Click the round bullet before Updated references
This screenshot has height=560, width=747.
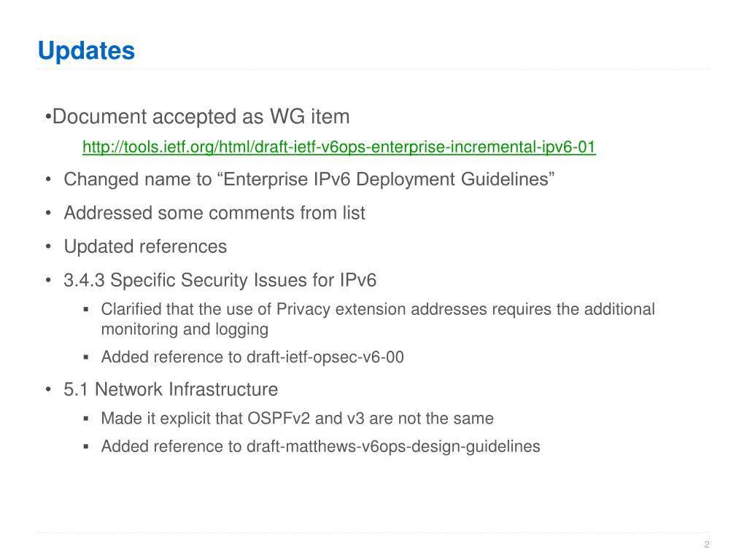pos(48,246)
